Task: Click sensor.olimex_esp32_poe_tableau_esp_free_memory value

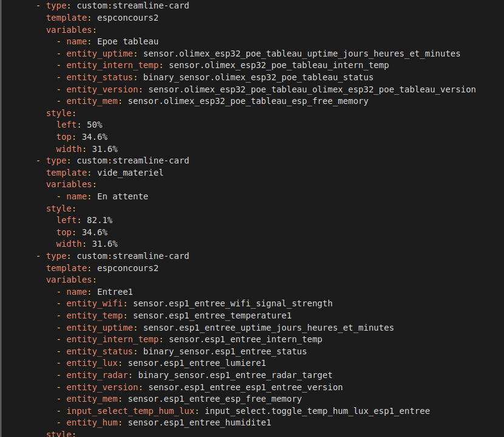Action: [248, 101]
